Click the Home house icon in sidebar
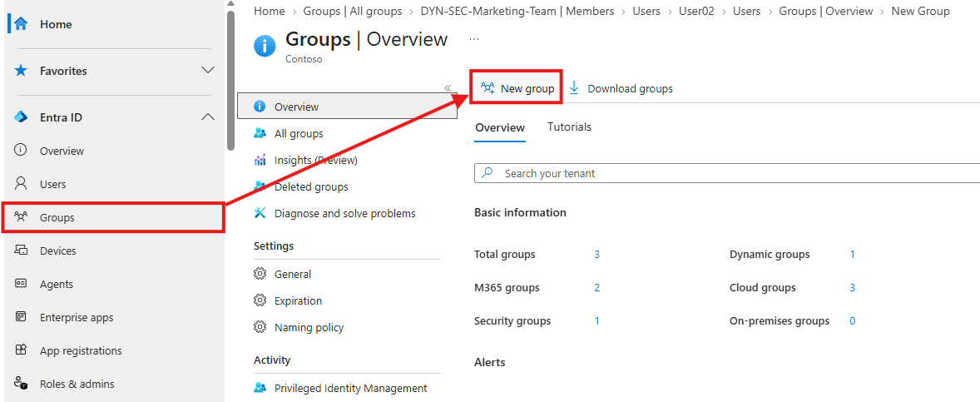The width and height of the screenshot is (980, 402). [21, 24]
